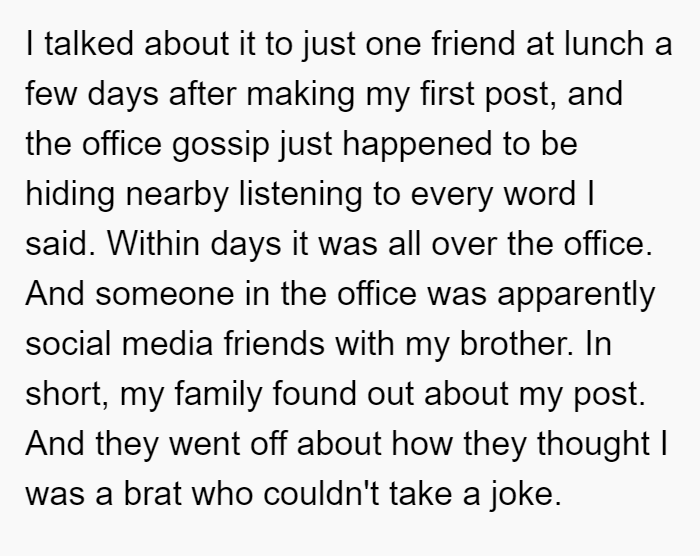Click the word "making"
Viewport: 700px width, 556px height.
pyautogui.click(x=300, y=94)
